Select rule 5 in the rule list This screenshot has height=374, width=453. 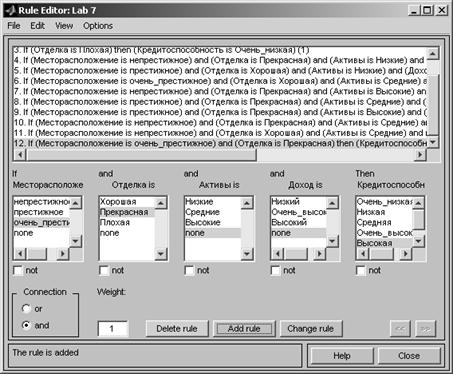220,71
